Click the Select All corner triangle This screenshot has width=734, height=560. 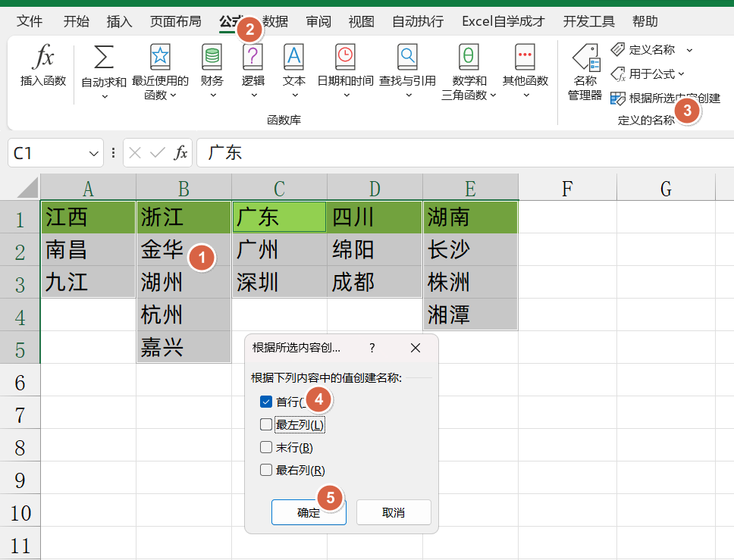27,188
